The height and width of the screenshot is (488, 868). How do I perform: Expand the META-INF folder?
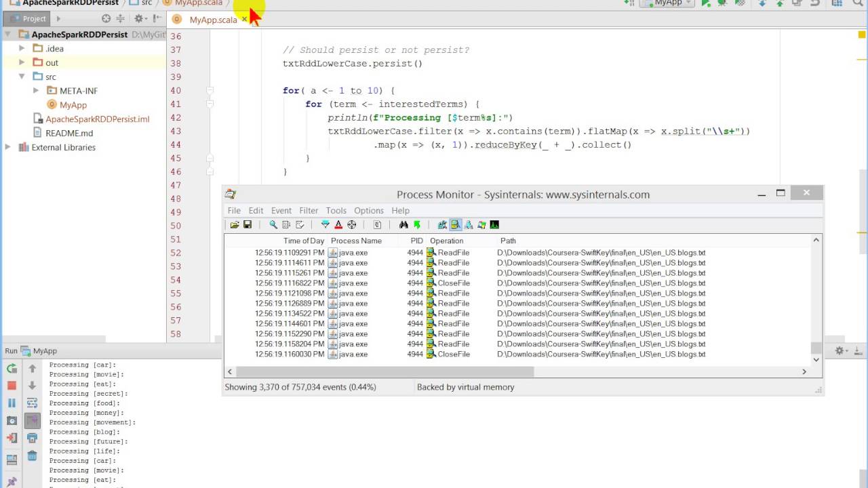[36, 90]
